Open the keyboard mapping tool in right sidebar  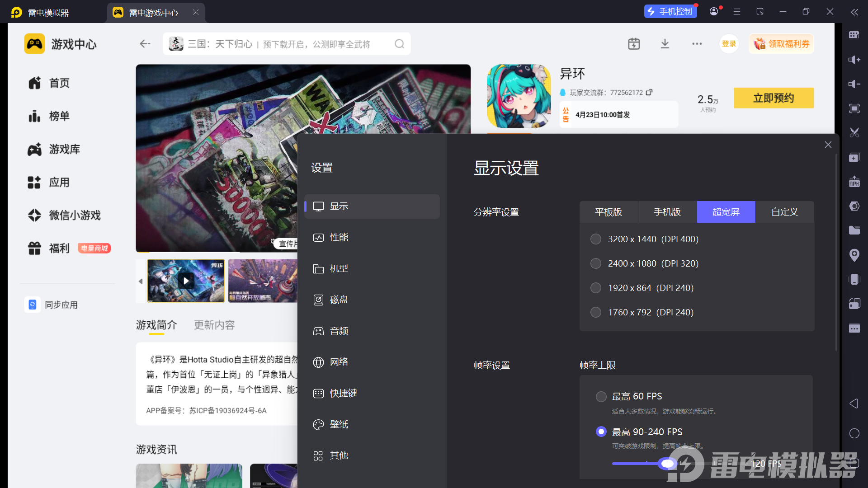click(854, 35)
